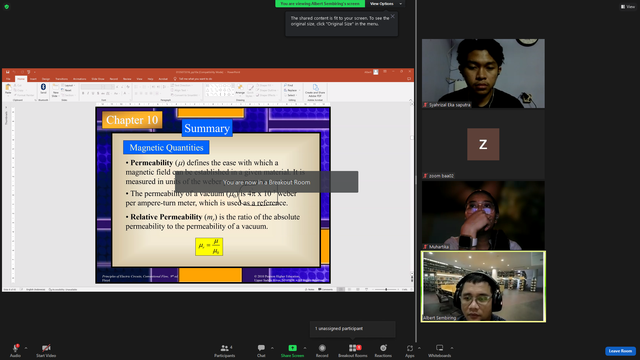Open the View layout button
This screenshot has height=360, width=640.
click(628, 7)
